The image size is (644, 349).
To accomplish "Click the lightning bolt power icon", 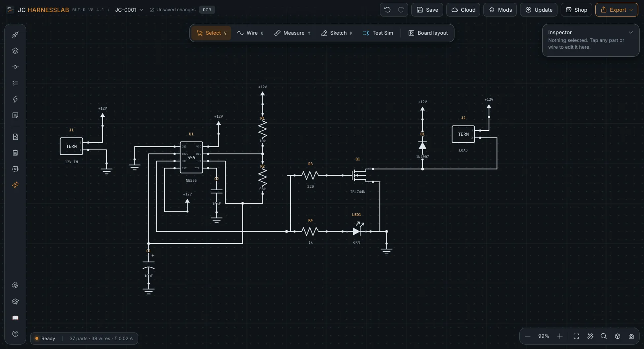I will (15, 99).
